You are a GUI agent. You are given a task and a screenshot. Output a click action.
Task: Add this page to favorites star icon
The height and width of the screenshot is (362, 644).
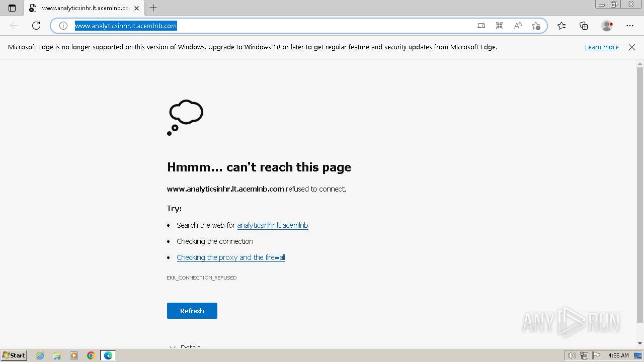click(x=536, y=26)
